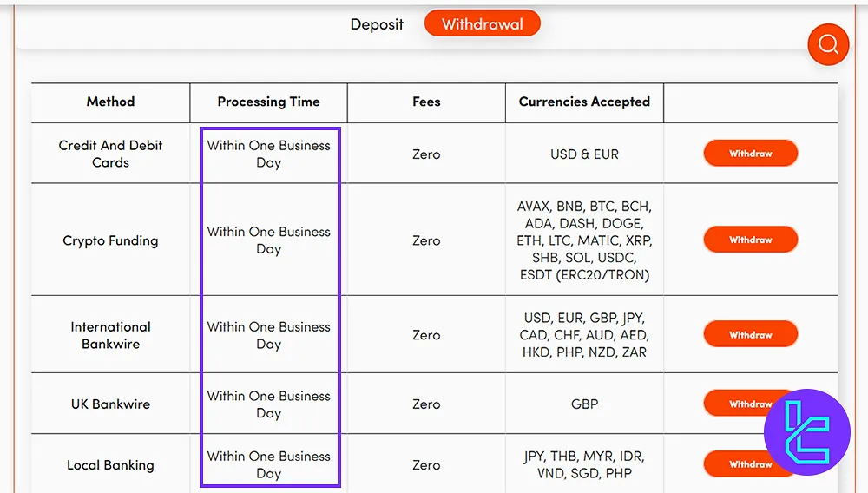868x493 pixels.
Task: Select the Local Banking method cell
Action: 111,464
